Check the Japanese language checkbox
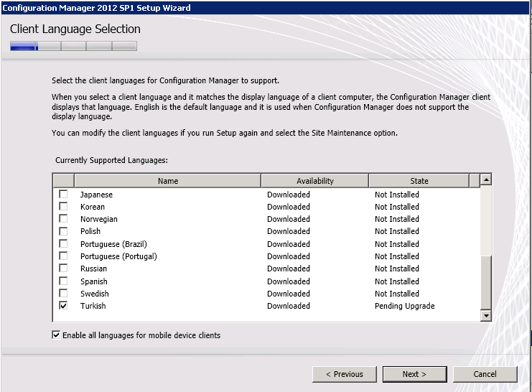The height and width of the screenshot is (392, 532). point(64,195)
